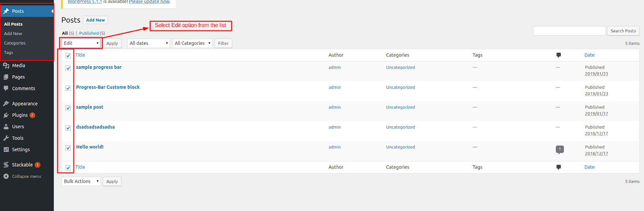The height and width of the screenshot is (211, 644).
Task: Click the Plugins plug icon
Action: (6, 115)
